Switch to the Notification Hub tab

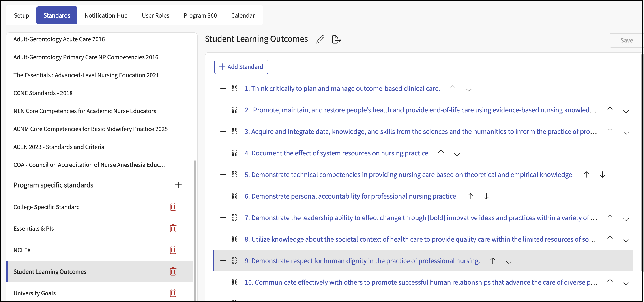[x=106, y=15]
